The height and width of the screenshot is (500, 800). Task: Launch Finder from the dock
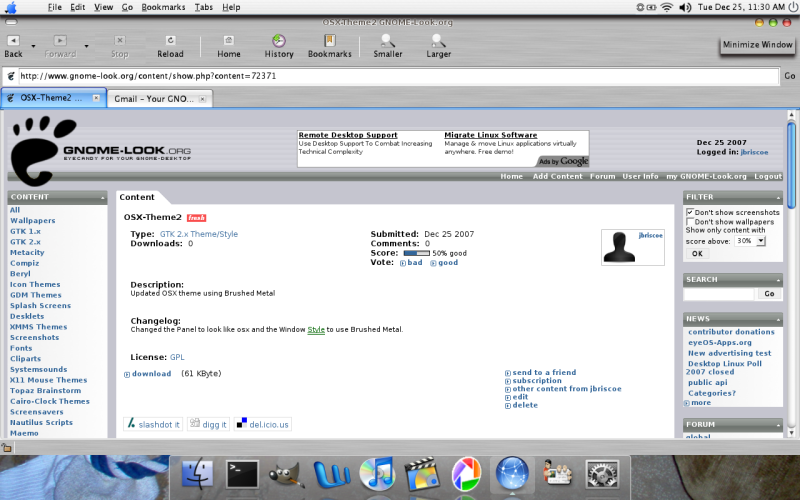[197, 473]
